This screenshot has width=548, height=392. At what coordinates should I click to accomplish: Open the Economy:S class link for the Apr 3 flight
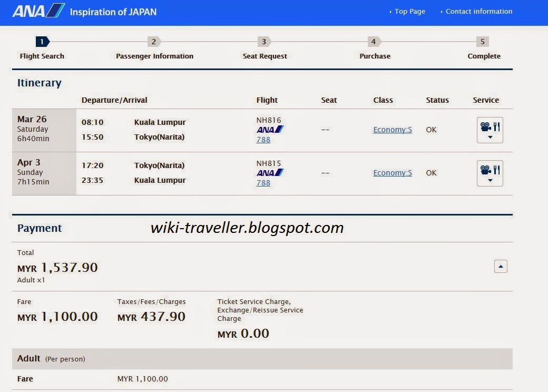[x=392, y=172]
